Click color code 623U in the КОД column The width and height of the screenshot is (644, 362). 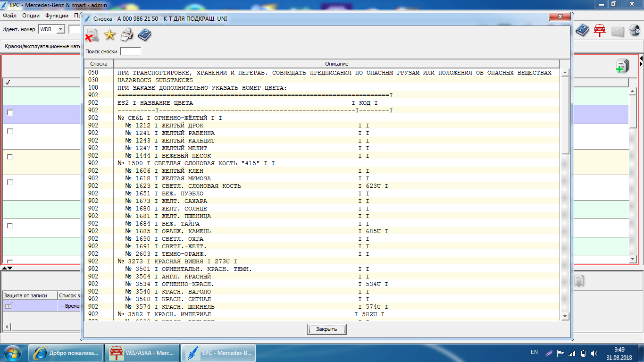[x=373, y=186]
